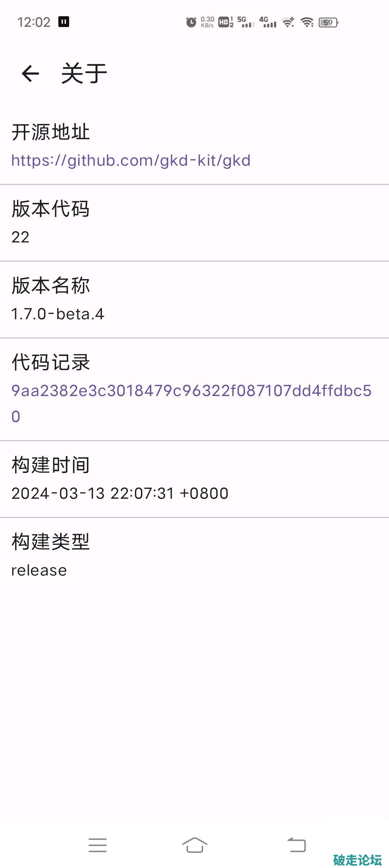Image resolution: width=389 pixels, height=868 pixels.
Task: Select the 版本代码 row showing 22
Action: pyautogui.click(x=194, y=223)
